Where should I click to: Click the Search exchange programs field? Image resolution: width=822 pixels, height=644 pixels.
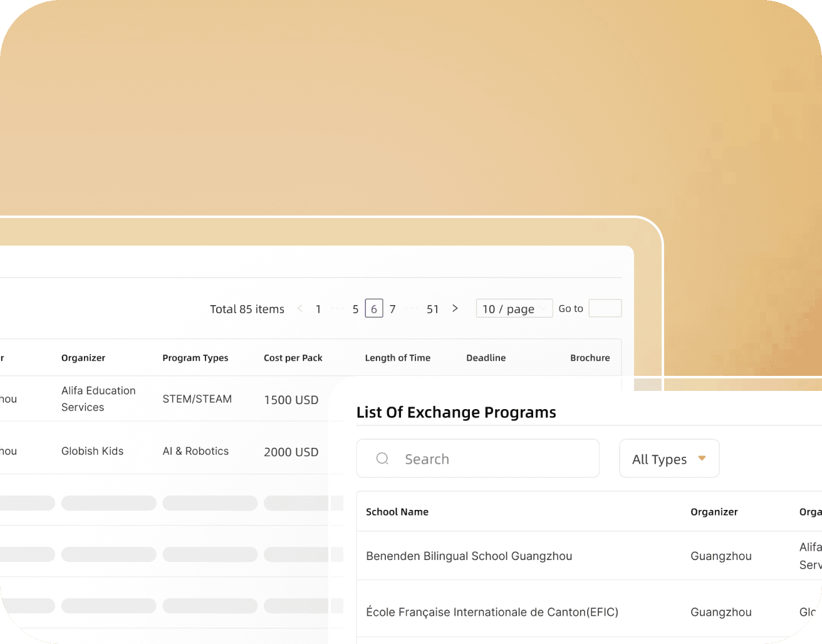coord(478,459)
